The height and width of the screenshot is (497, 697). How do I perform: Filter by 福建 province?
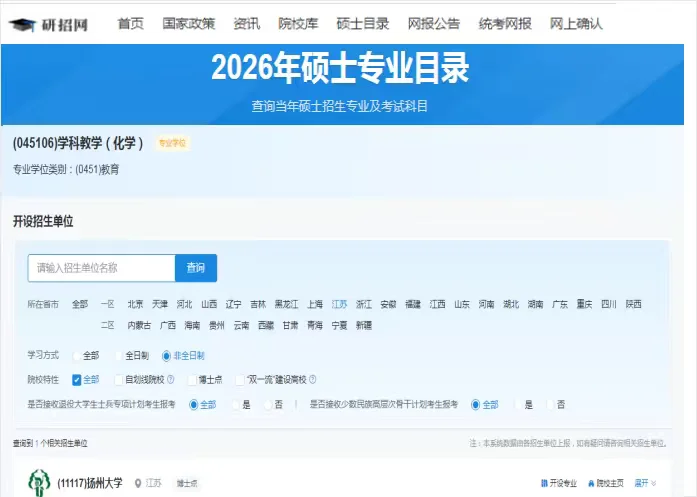[413, 305]
